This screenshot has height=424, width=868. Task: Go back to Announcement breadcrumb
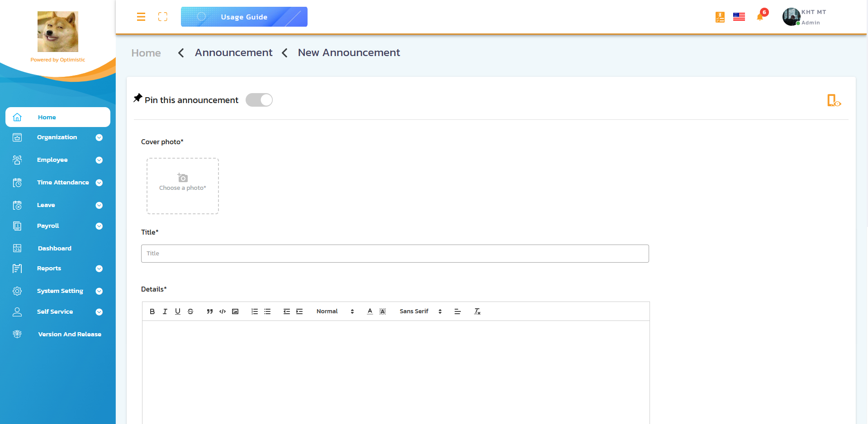click(233, 52)
